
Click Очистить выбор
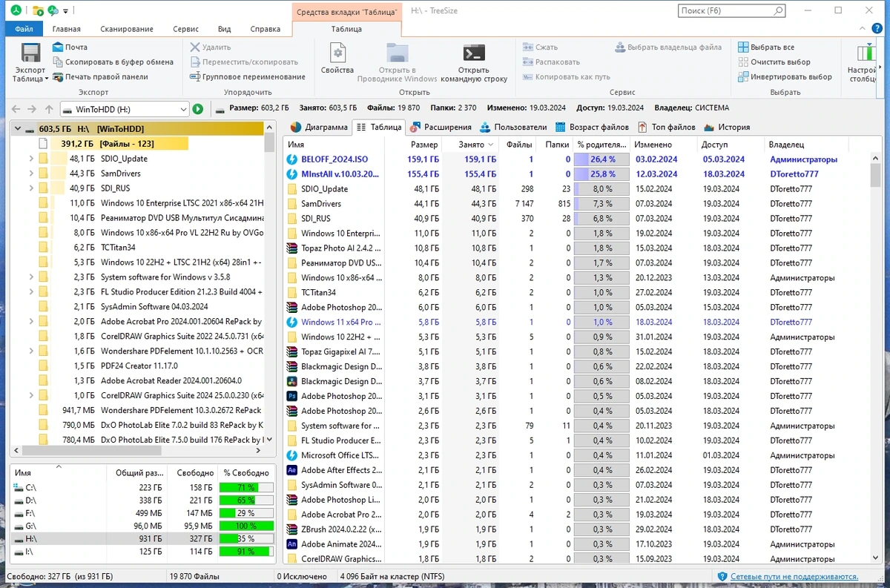click(x=774, y=62)
